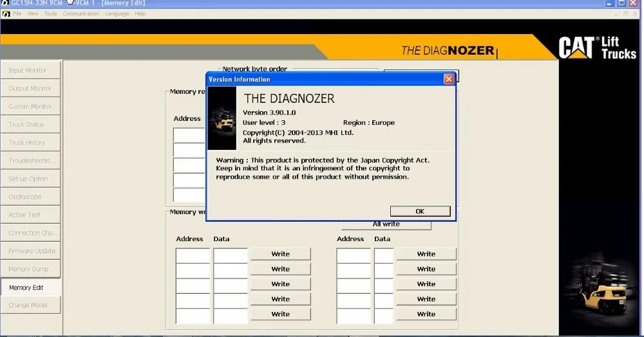This screenshot has height=337, width=644.
Task: Open Memory Dump page
Action: tap(31, 269)
